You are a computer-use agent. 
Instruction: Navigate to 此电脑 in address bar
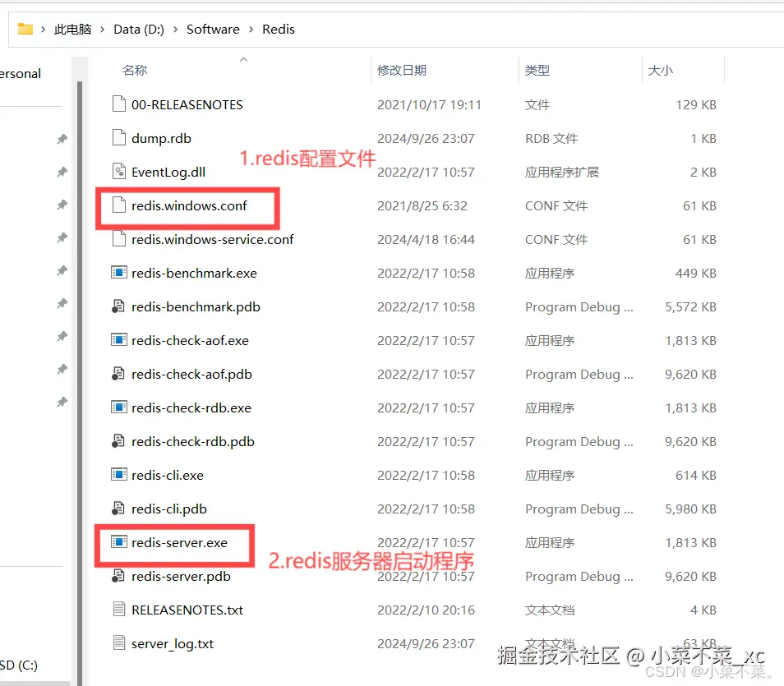coord(72,30)
